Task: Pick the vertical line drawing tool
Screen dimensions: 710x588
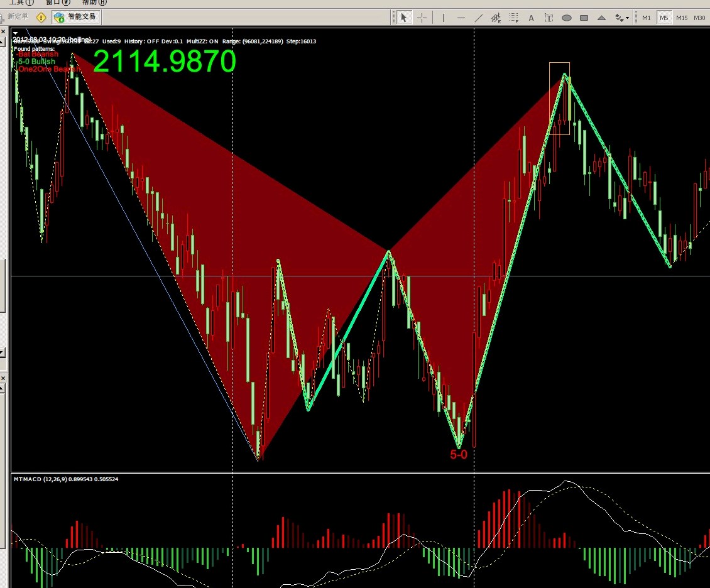Action: (x=443, y=18)
